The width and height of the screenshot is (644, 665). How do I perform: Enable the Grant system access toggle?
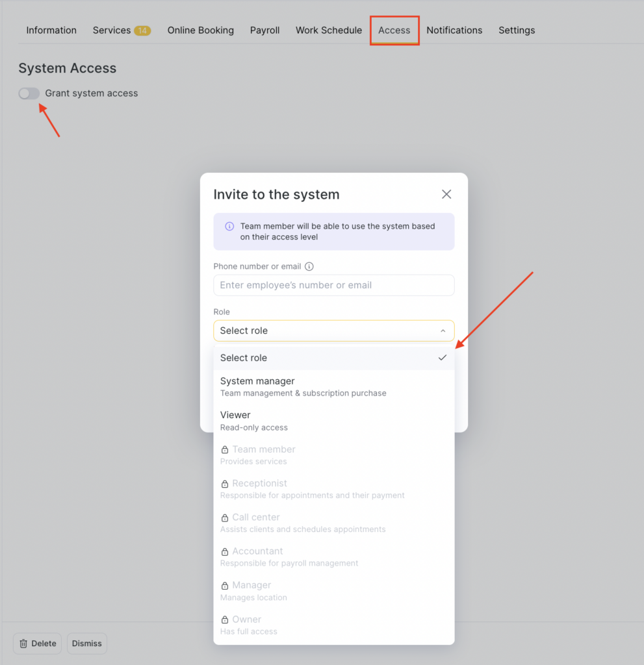click(29, 94)
